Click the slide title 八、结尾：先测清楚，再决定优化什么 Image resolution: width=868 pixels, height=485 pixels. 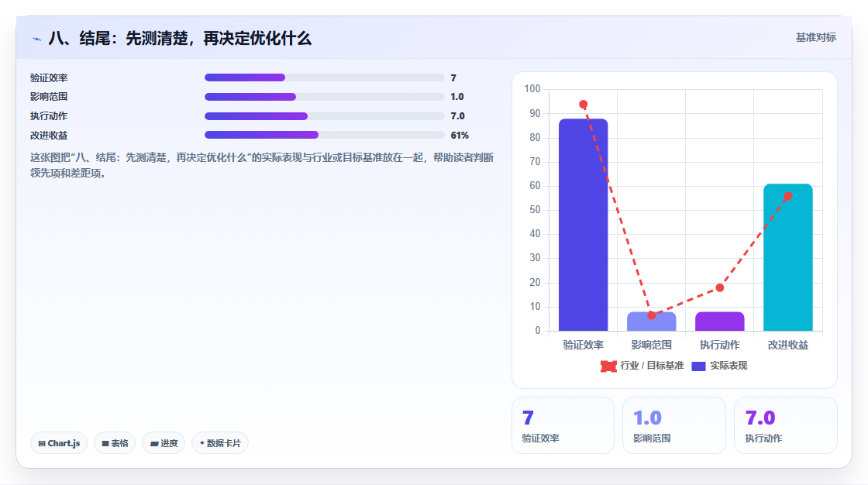[180, 38]
